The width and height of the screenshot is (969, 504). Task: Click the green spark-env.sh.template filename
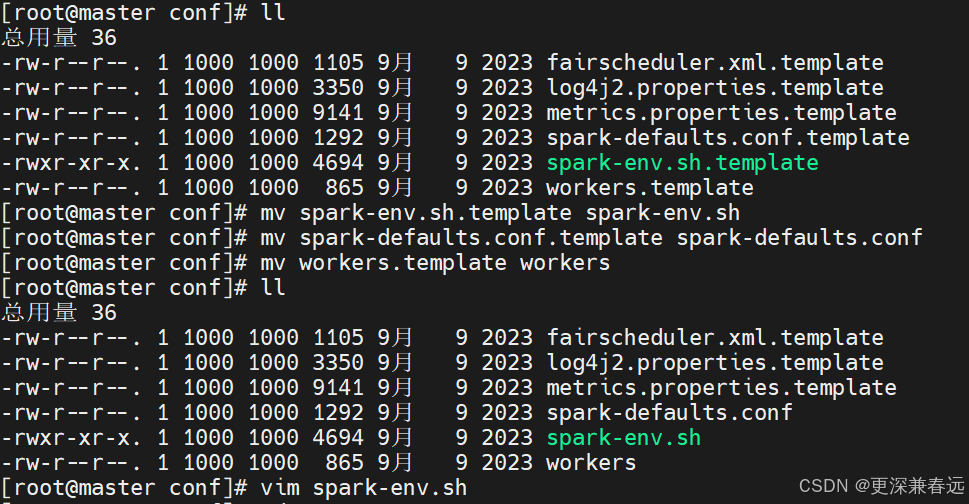682,163
